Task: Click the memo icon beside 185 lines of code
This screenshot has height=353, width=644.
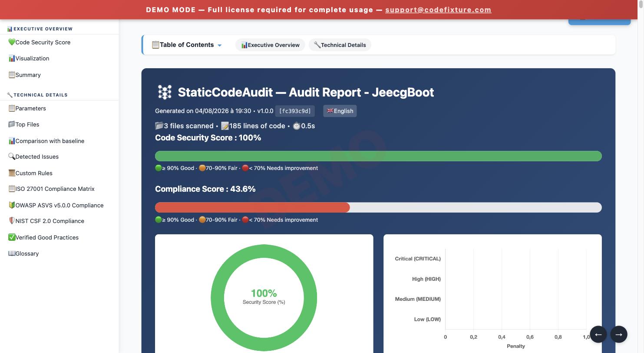Action: point(225,126)
